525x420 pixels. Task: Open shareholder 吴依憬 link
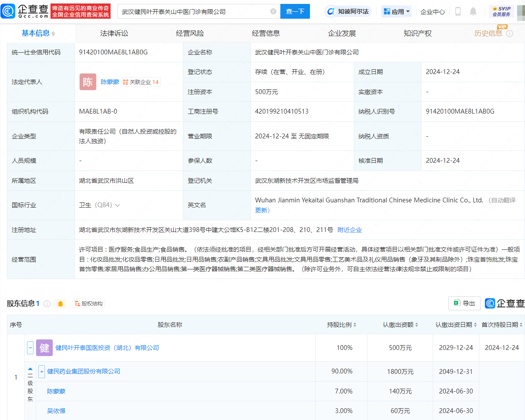tap(56, 411)
